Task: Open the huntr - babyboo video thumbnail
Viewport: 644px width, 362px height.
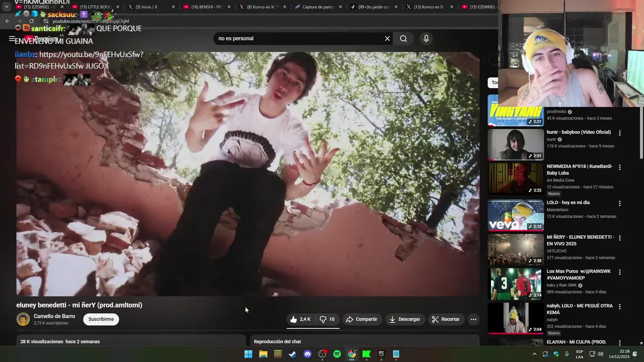Action: 516,144
